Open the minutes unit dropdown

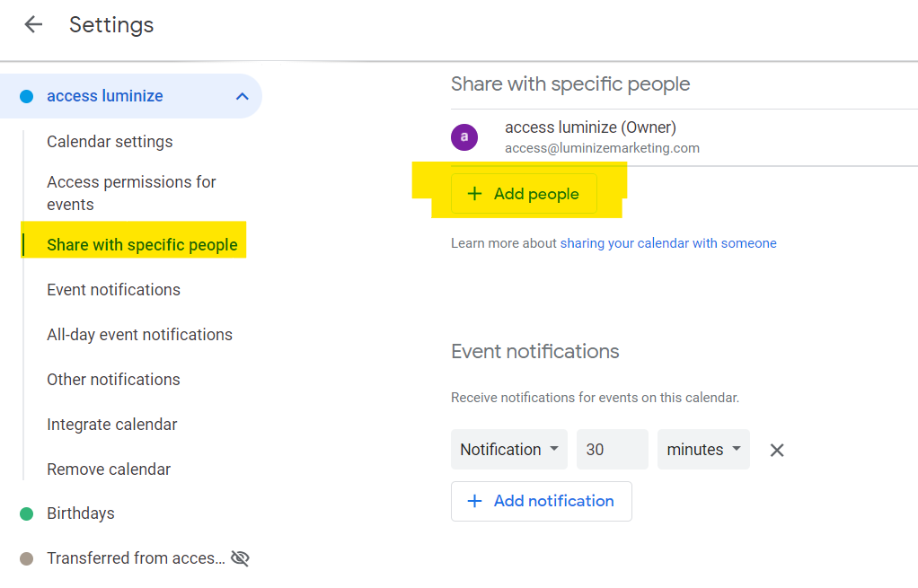(x=703, y=450)
